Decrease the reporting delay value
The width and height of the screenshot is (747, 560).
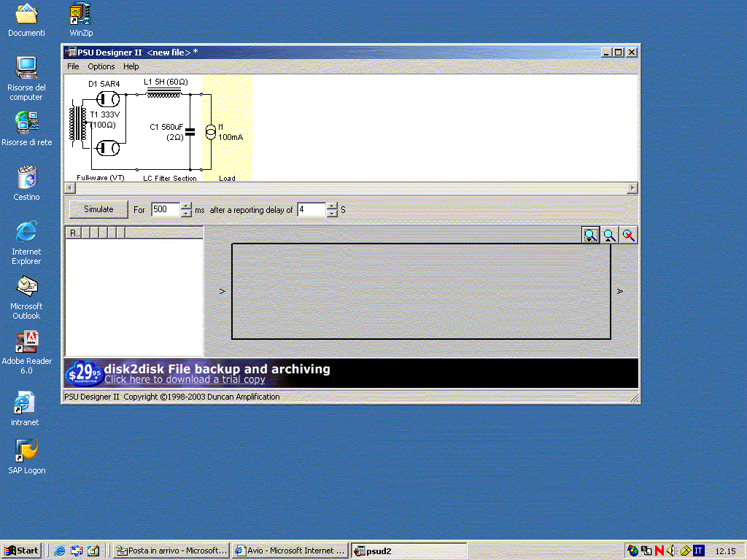(x=332, y=214)
